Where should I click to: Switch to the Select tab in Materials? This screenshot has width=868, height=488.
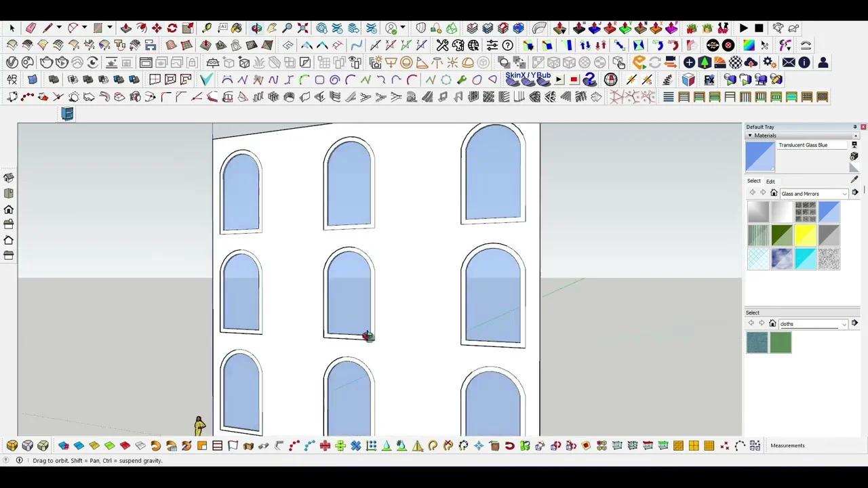[x=754, y=181]
